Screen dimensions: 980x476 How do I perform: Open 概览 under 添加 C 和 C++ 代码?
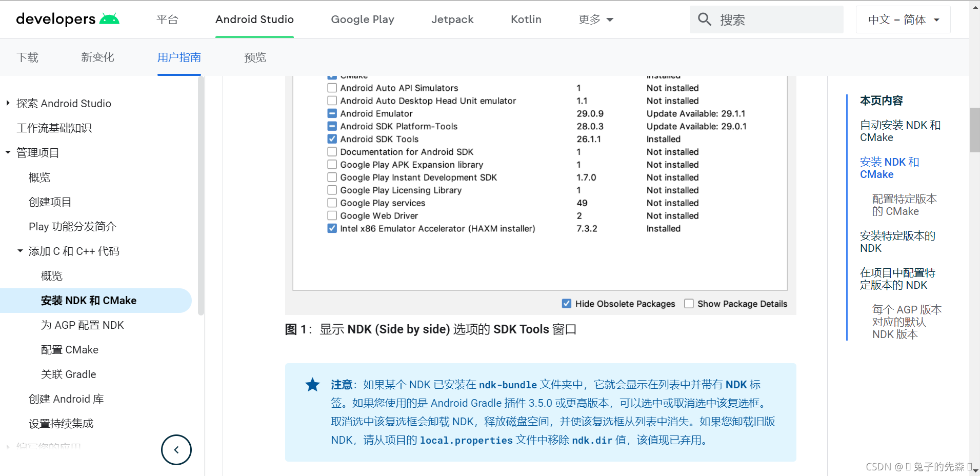tap(52, 276)
